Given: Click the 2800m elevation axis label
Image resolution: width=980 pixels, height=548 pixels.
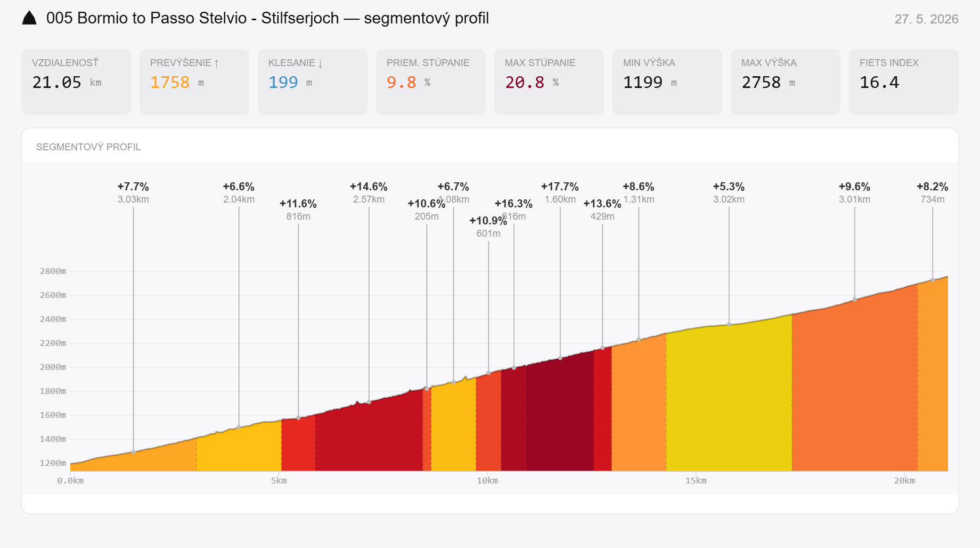Looking at the screenshot, I should pos(53,271).
